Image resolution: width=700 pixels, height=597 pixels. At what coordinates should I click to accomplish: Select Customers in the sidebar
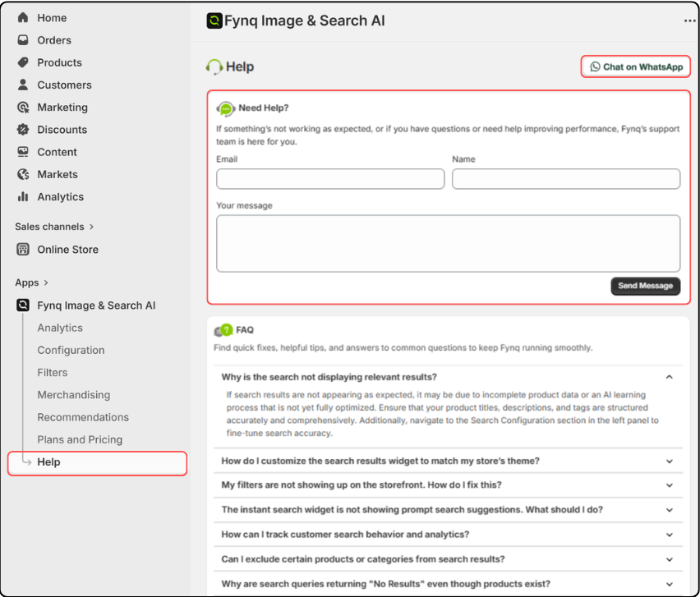click(64, 85)
